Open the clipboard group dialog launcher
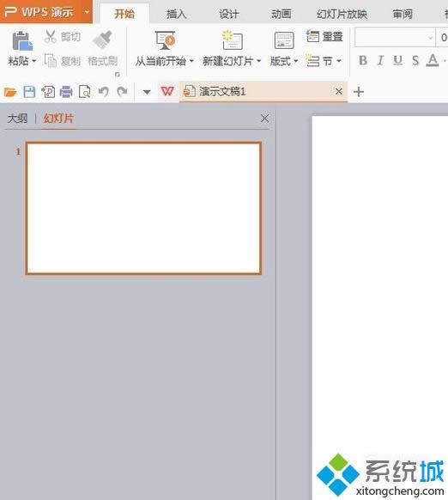 tap(118, 74)
